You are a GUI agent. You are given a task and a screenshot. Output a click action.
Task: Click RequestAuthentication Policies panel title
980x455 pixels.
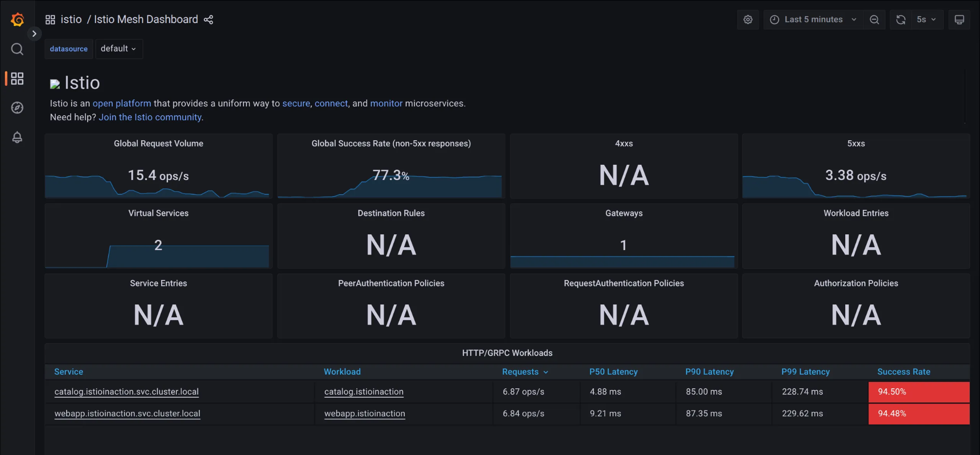click(624, 283)
